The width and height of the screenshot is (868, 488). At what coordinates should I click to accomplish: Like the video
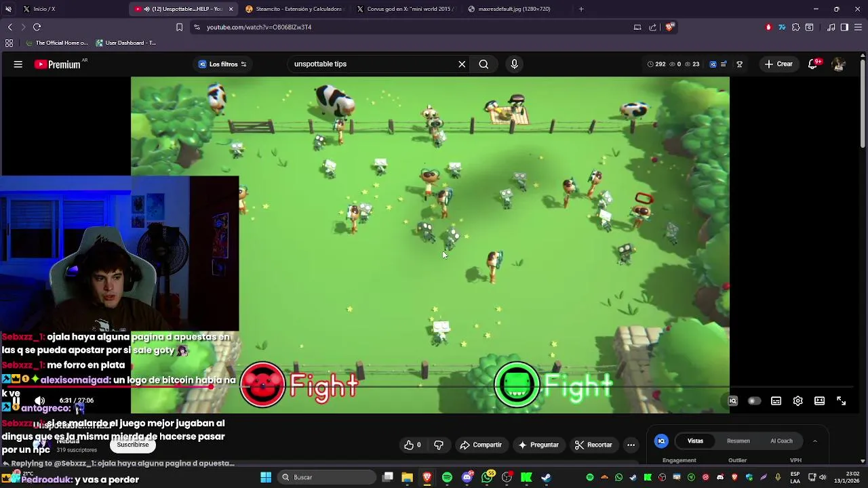pos(412,445)
